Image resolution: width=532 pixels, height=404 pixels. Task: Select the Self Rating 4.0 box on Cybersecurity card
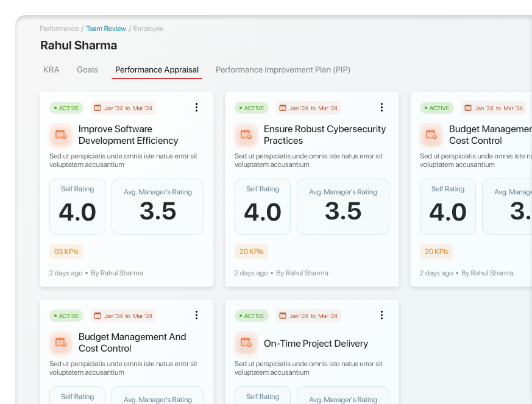(x=263, y=207)
